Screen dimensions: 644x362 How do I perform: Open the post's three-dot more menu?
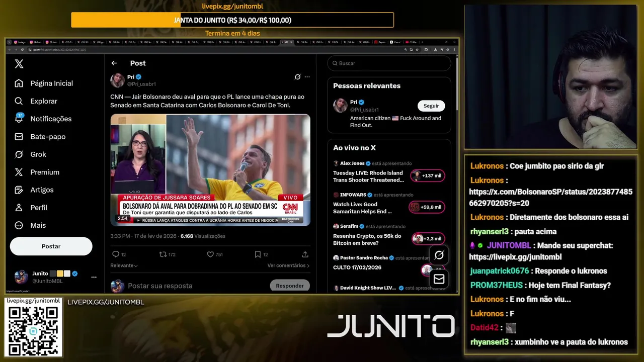(x=307, y=77)
